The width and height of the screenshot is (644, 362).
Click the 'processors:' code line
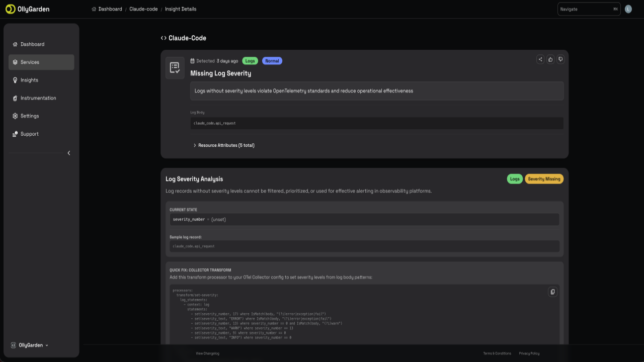point(183,291)
